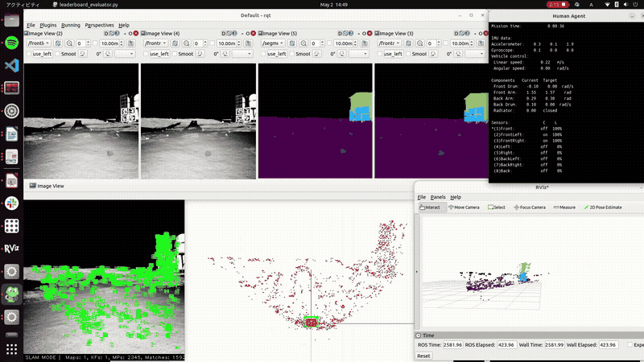Screen dimensions: 644x362
Task: Enable use_left checkbox in Image View (3)
Action: (x=379, y=54)
